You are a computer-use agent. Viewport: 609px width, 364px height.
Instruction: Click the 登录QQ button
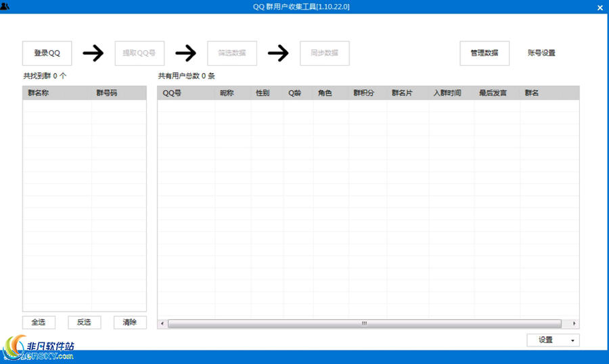pos(47,53)
